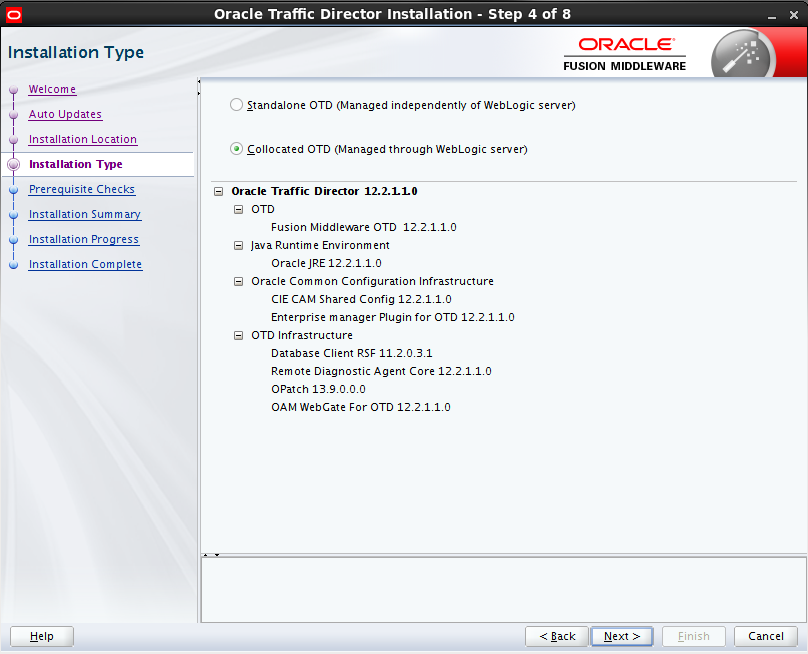Open the Welcome step
Image resolution: width=808 pixels, height=654 pixels.
click(x=52, y=89)
